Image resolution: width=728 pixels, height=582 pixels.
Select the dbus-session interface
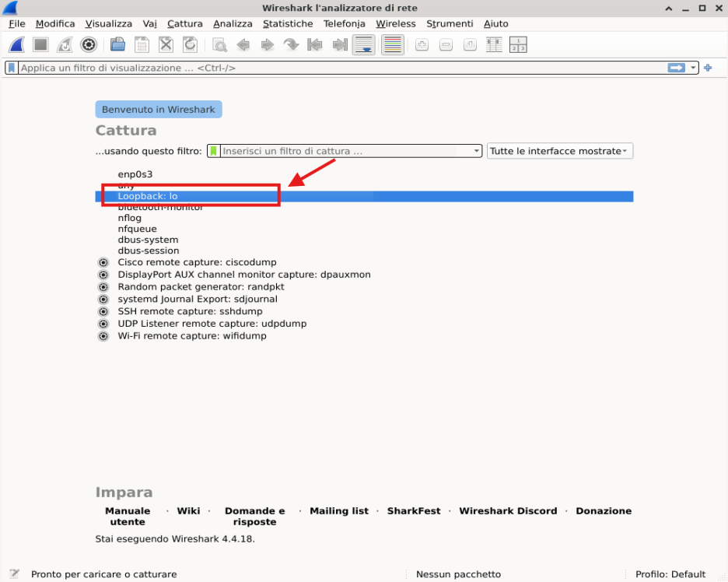[x=364, y=251]
